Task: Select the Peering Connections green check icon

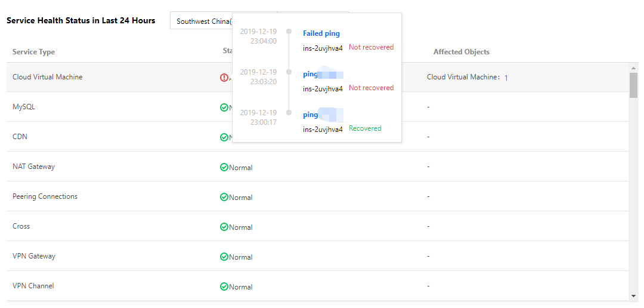Action: pos(224,197)
